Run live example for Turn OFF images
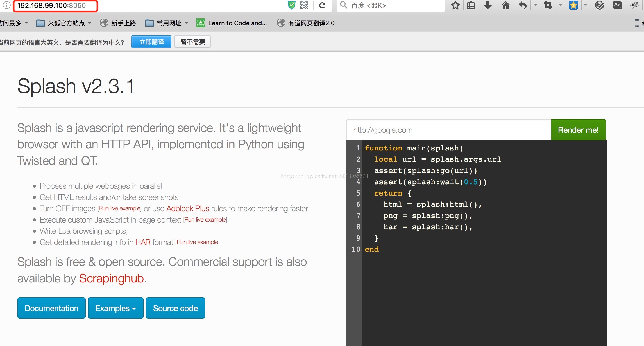This screenshot has width=644, height=346. [120, 208]
